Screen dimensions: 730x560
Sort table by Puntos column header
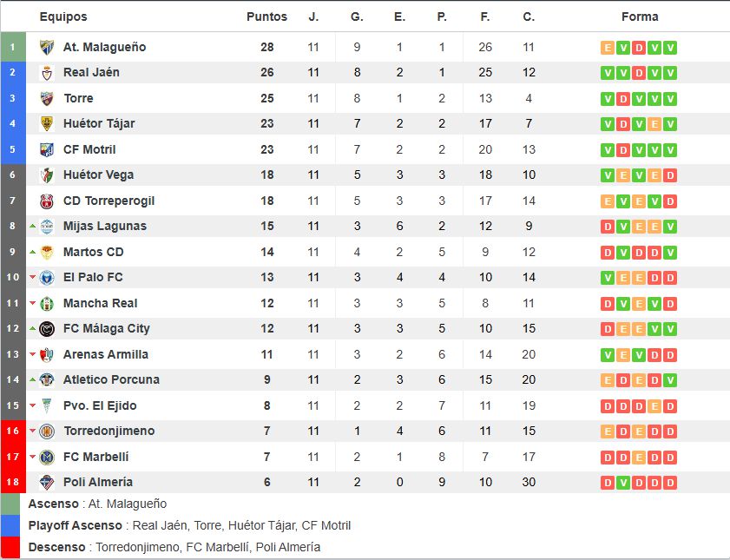(266, 16)
